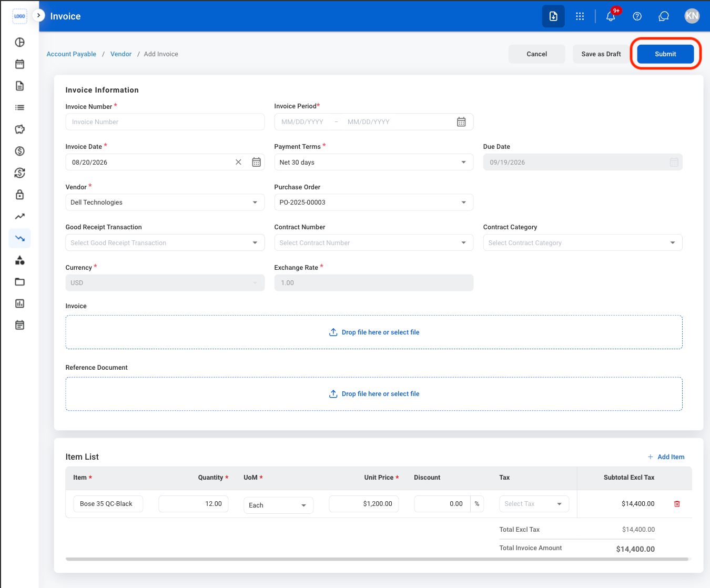Open the upward trend icon in the sidebar
Viewport: 710px width, 588px height.
(19, 216)
